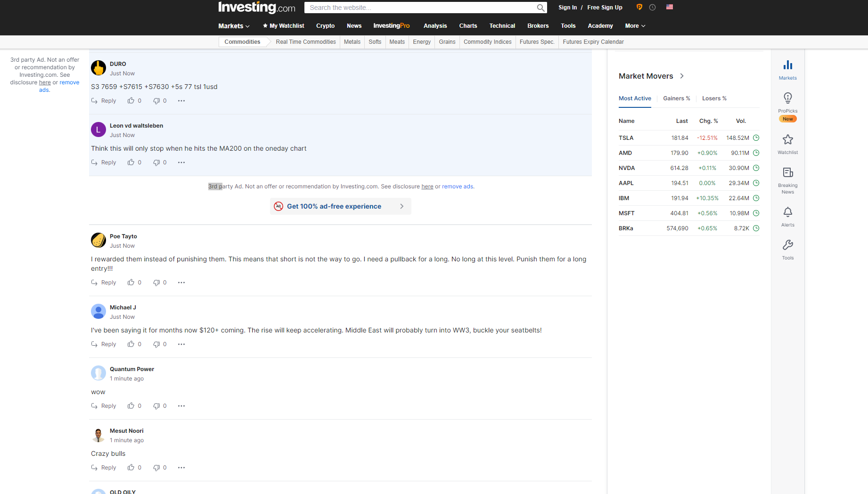Thumbs up Poe Tayto's comment

pyautogui.click(x=131, y=283)
